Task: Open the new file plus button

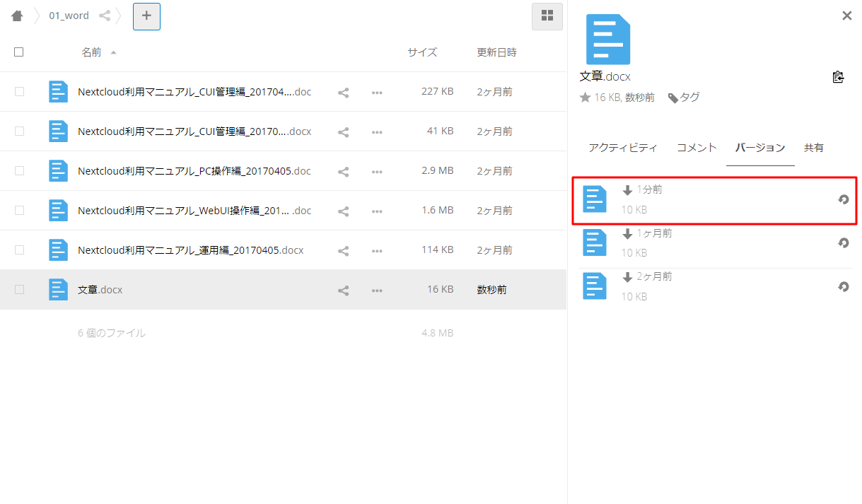Action: (146, 16)
